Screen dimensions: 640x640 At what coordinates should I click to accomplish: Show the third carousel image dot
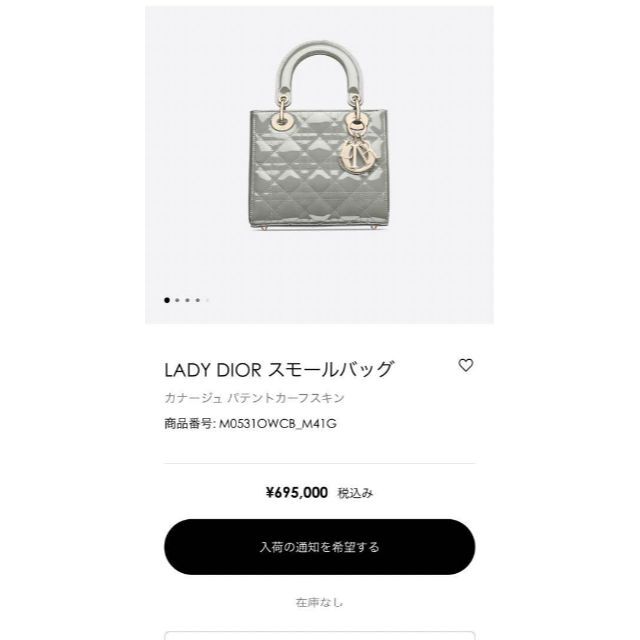(x=187, y=300)
